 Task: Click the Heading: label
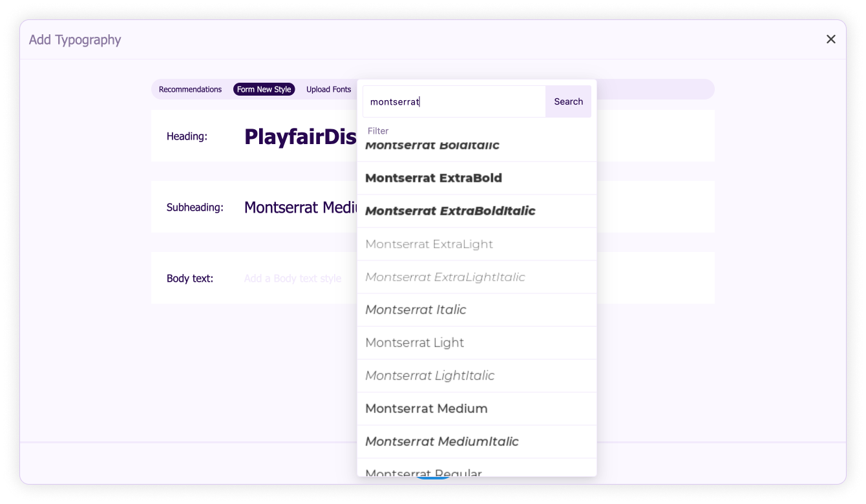click(187, 136)
